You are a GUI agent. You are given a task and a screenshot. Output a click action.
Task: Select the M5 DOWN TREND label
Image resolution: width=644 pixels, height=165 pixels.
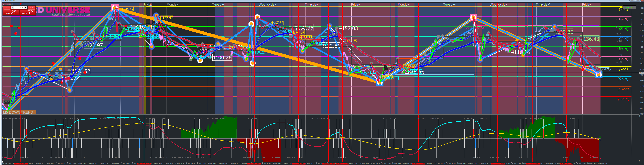pyautogui.click(x=19, y=112)
